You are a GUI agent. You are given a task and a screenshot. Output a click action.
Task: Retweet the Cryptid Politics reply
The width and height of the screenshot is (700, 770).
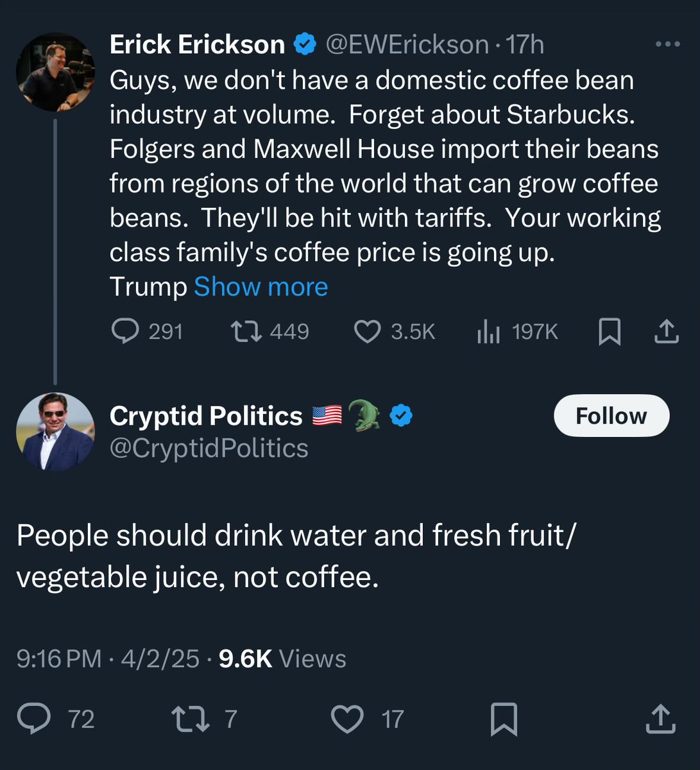point(190,719)
